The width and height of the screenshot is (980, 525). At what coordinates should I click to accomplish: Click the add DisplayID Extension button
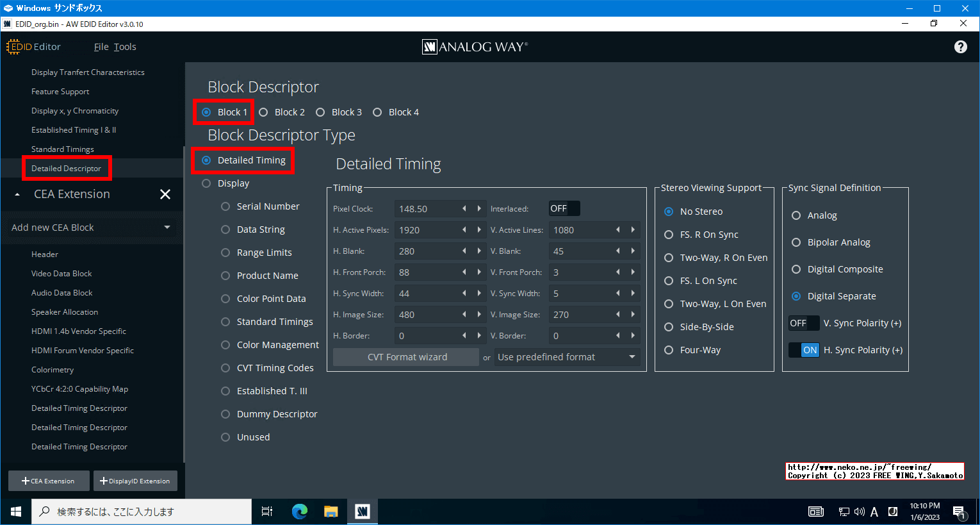[135, 481]
